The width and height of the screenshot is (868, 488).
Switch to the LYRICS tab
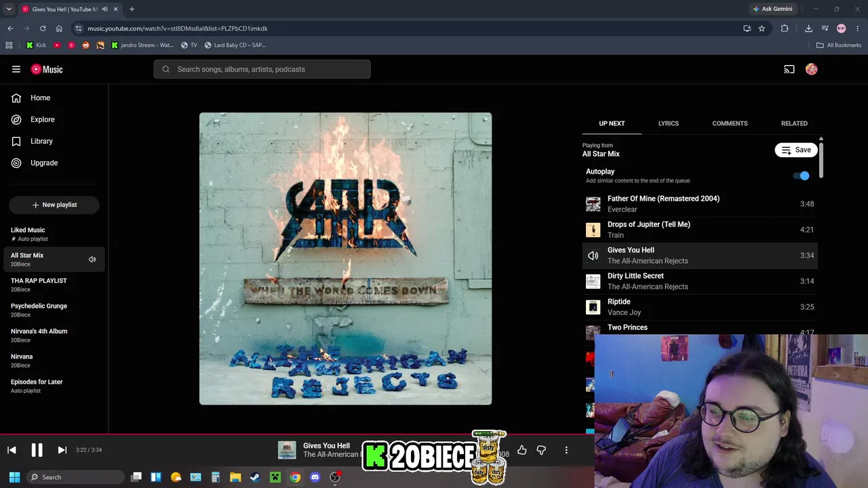(668, 123)
